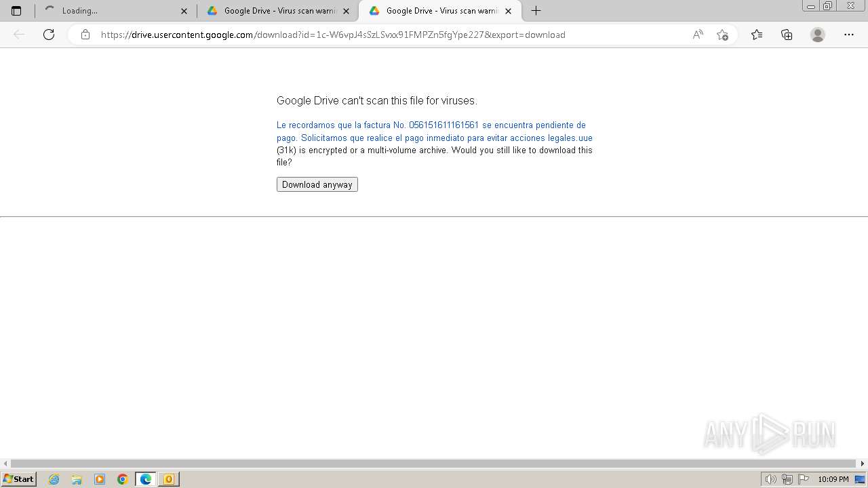Click the horizontal scrollbar track
Image resolution: width=868 pixels, height=488 pixels.
point(434,464)
